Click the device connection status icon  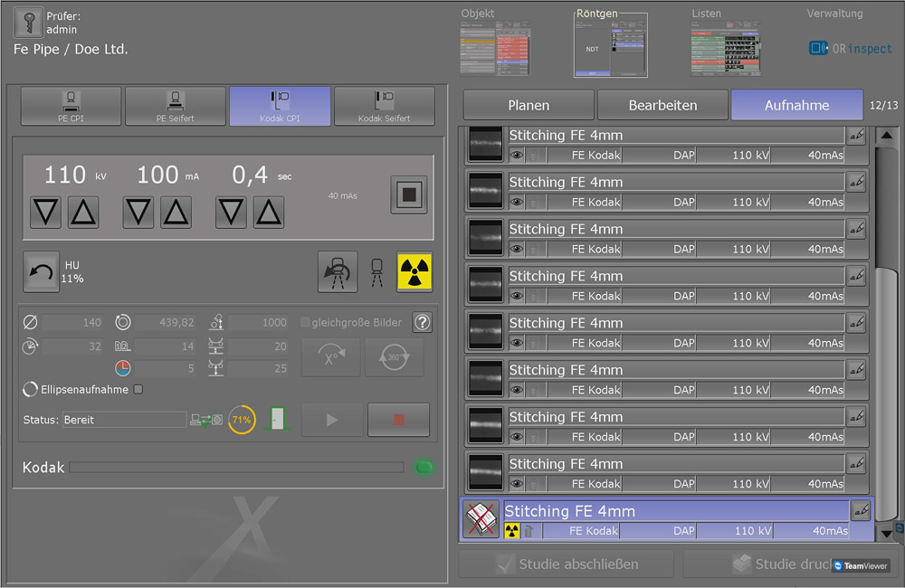(206, 420)
